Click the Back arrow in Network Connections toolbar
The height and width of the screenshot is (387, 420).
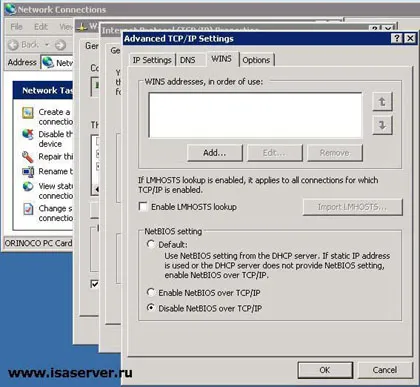tap(13, 45)
